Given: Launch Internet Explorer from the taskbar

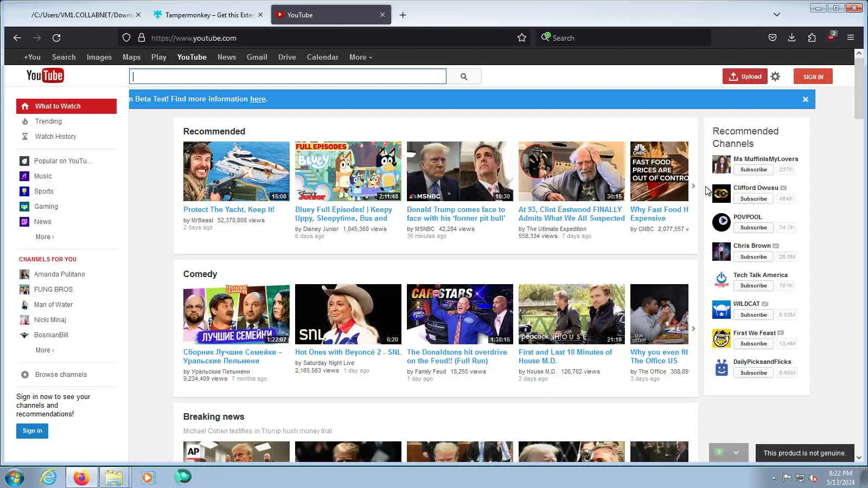Looking at the screenshot, I should click(x=49, y=477).
